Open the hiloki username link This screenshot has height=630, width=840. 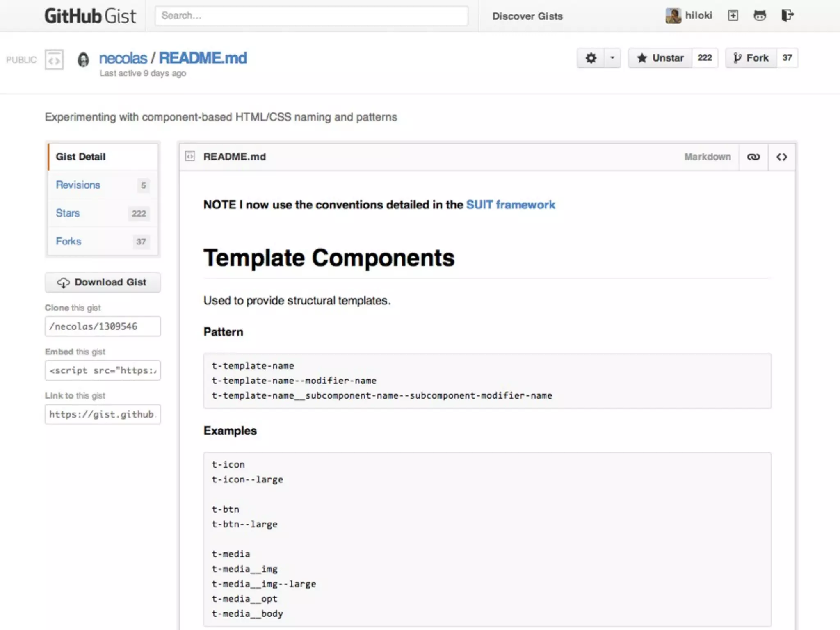tap(698, 16)
